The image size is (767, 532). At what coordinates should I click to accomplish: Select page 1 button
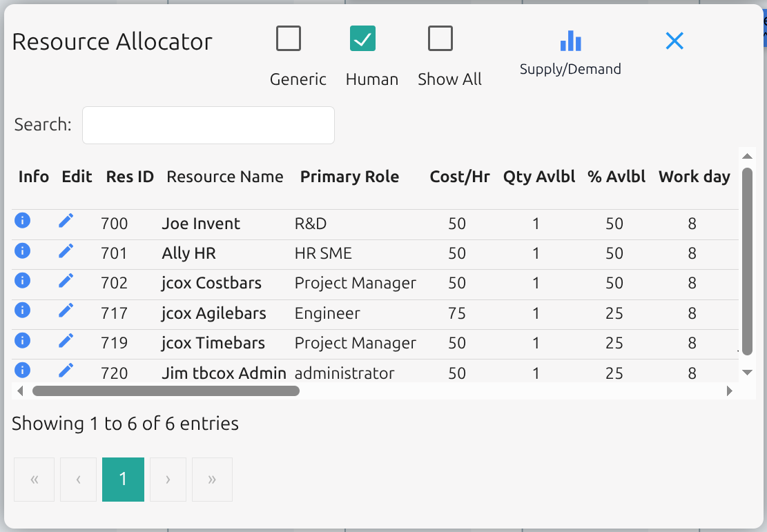(x=124, y=480)
